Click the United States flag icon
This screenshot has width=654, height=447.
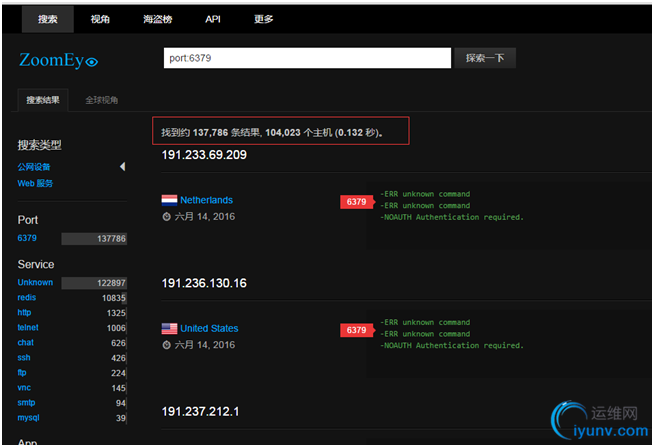point(169,329)
